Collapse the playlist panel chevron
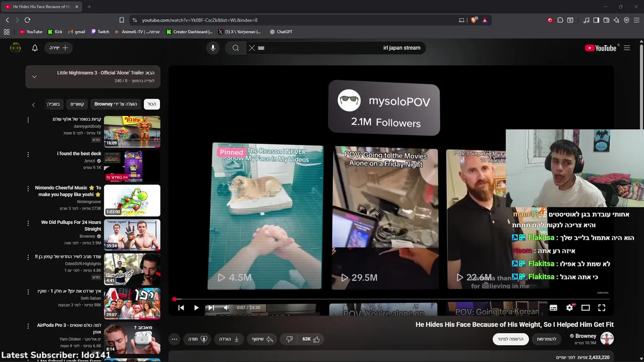This screenshot has width=644, height=362. (x=34, y=77)
